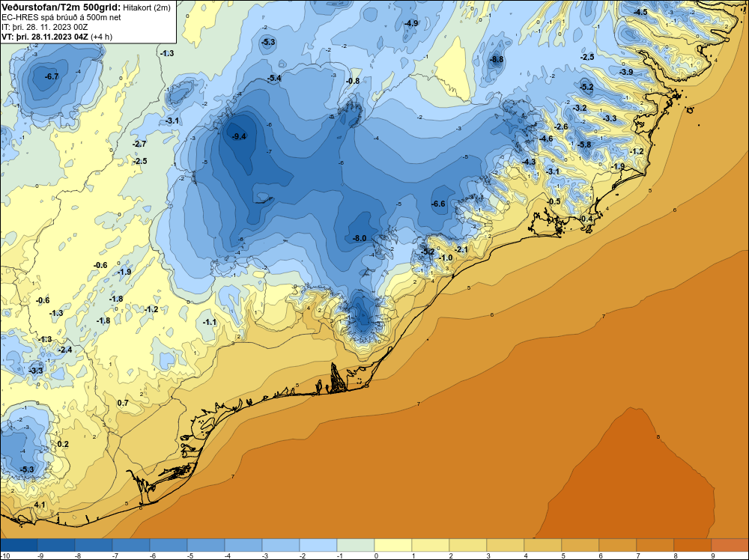
Task: Click the -4.9 temperature label
Action: (410, 23)
